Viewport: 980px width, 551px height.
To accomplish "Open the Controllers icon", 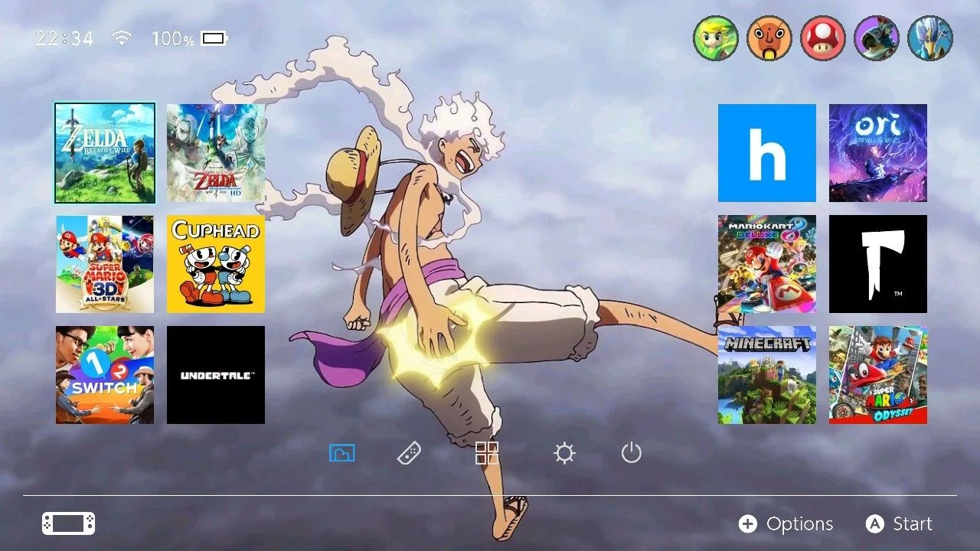I will point(409,453).
